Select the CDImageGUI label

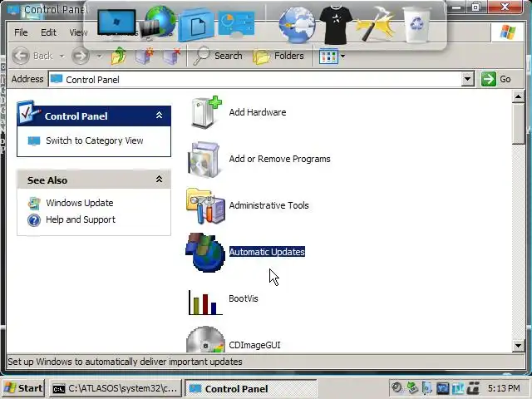(254, 345)
